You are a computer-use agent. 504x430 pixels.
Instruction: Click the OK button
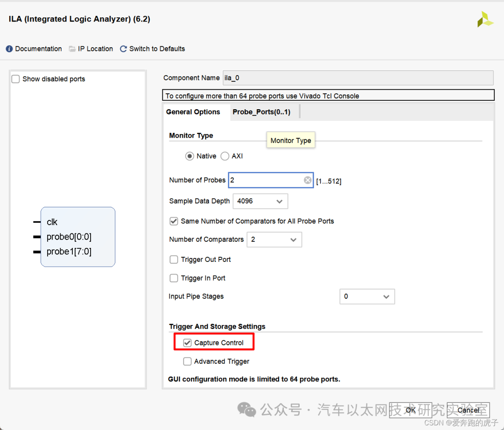[x=411, y=410]
